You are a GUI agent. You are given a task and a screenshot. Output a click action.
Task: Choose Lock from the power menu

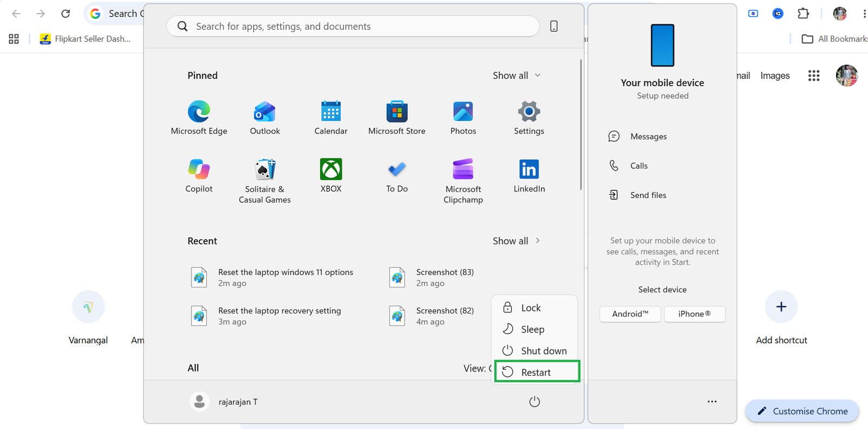click(x=535, y=308)
